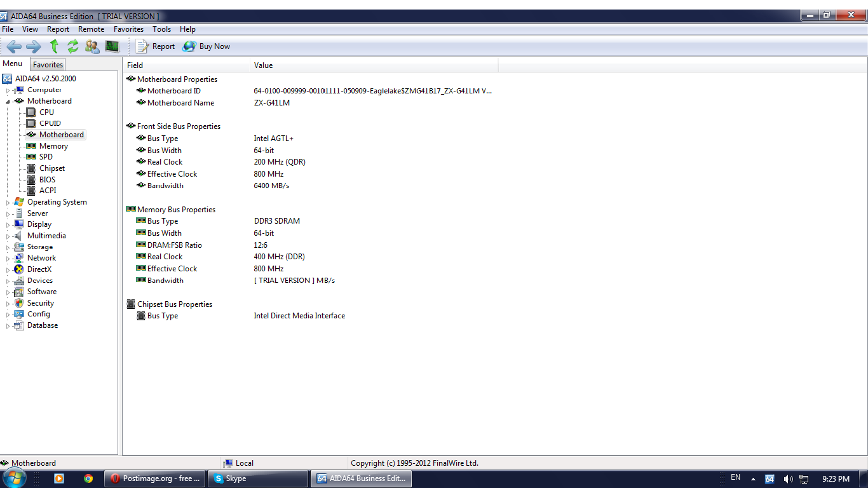Select the Software tree item
Viewport: 868px width, 488px height.
pyautogui.click(x=42, y=292)
